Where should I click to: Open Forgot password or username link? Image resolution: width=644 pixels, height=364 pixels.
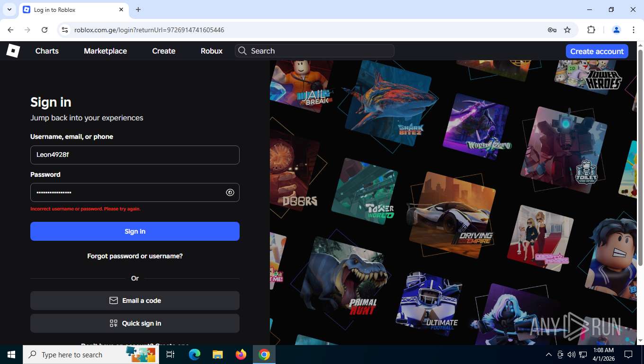135,256
